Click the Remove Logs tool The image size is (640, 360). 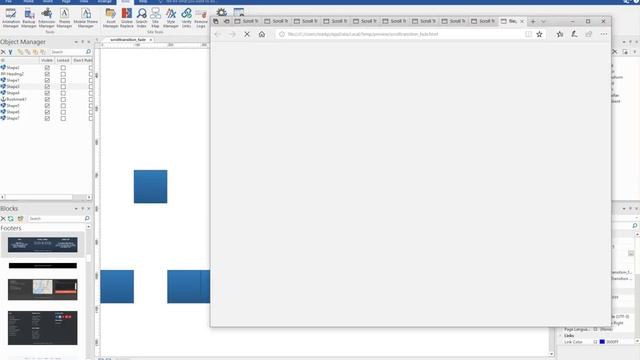point(201,18)
